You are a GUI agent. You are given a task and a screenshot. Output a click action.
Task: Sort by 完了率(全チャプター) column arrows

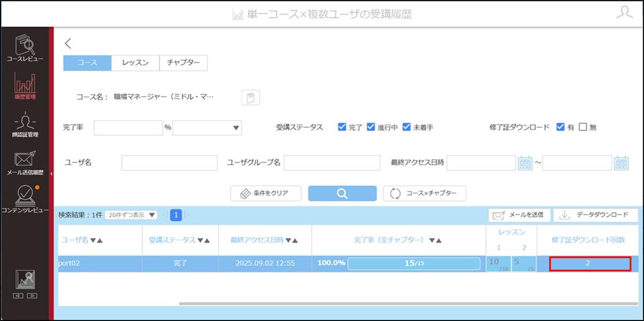click(x=435, y=240)
